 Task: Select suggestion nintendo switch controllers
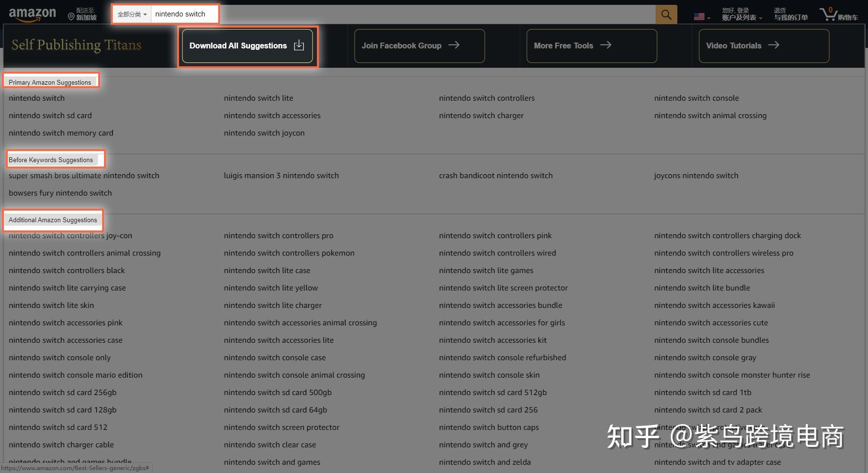(487, 98)
